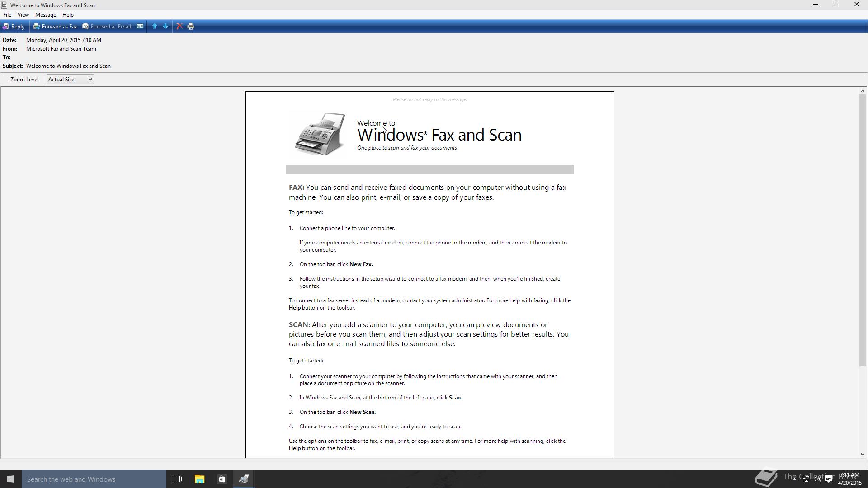Click the Windows Fax and Scan taskbar icon
This screenshot has height=488, width=868.
tap(244, 479)
